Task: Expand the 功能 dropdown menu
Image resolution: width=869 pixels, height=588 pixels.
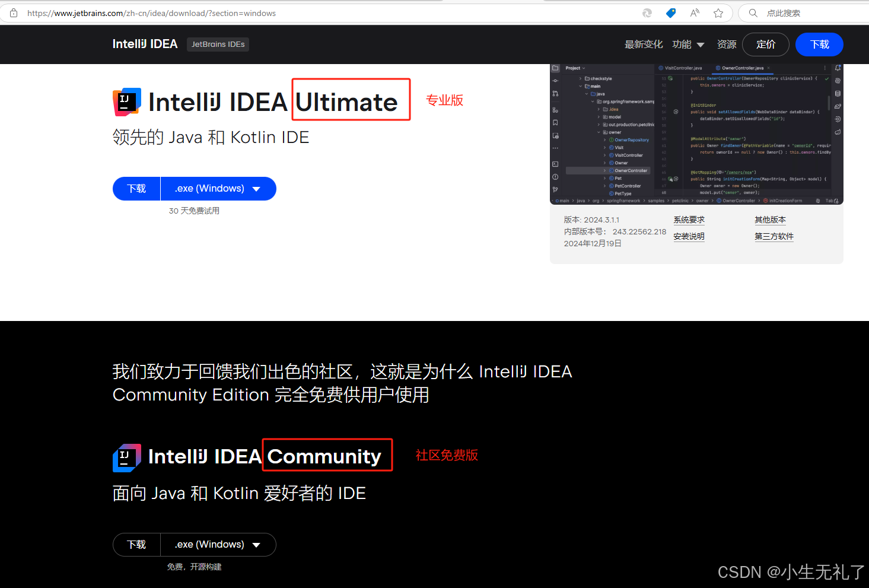Action: tap(688, 45)
